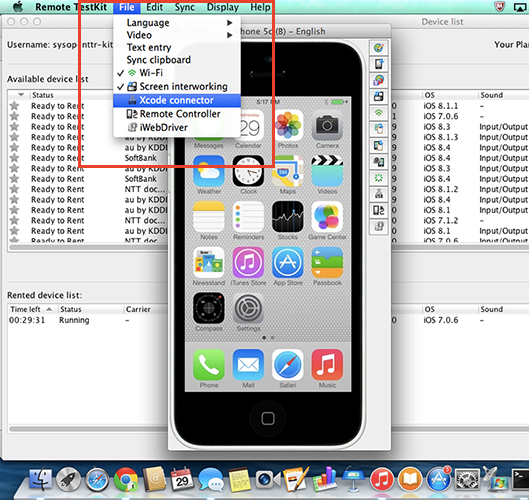This screenshot has height=500, width=529.
Task: Click Time left sort arrow in rented list
Action: point(49,309)
